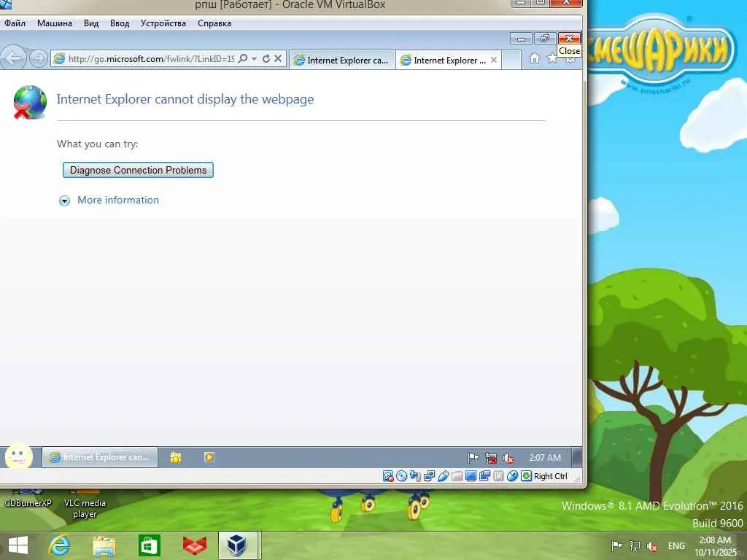Open the Устройства menu
The image size is (747, 560).
[163, 23]
